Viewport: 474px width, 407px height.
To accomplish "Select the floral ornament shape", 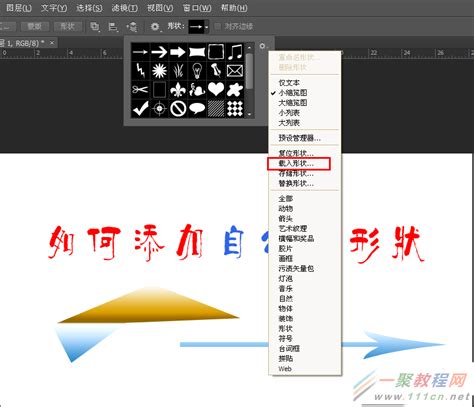I will tap(197, 90).
